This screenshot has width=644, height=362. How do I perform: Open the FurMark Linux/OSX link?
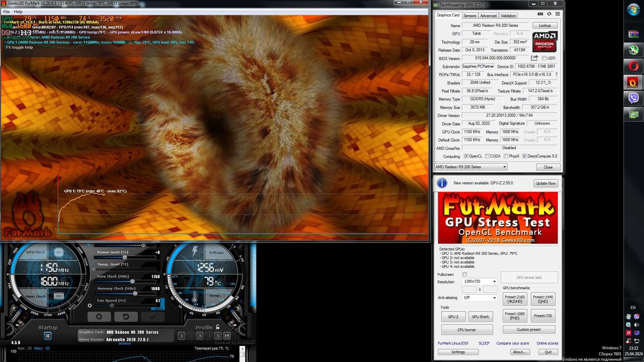[x=453, y=343]
